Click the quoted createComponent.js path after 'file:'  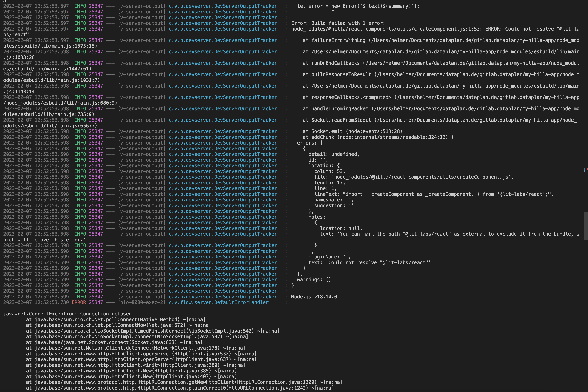point(421,177)
